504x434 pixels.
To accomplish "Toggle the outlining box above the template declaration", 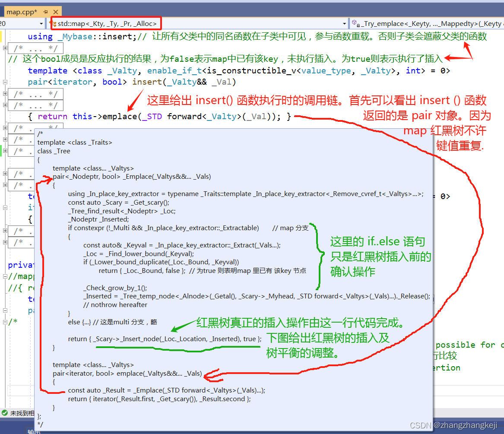I will point(5,48).
